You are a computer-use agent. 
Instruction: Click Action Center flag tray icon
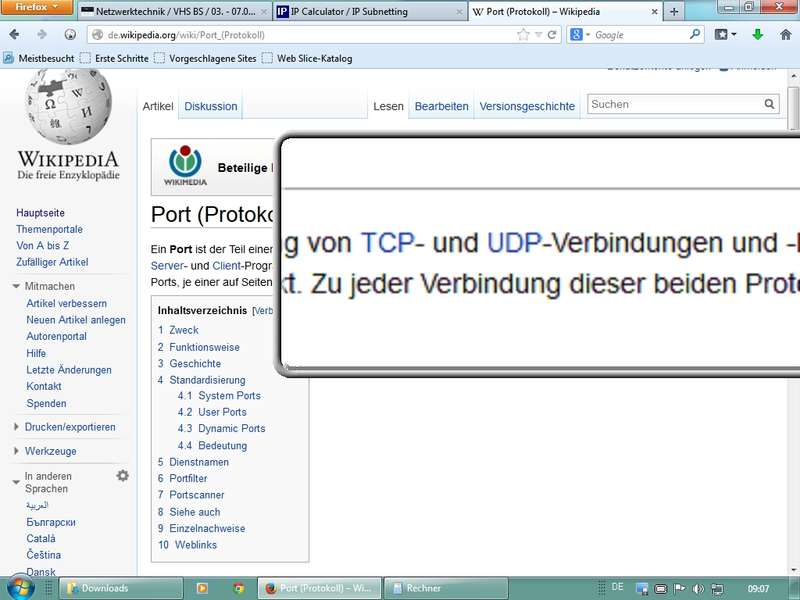[x=680, y=589]
